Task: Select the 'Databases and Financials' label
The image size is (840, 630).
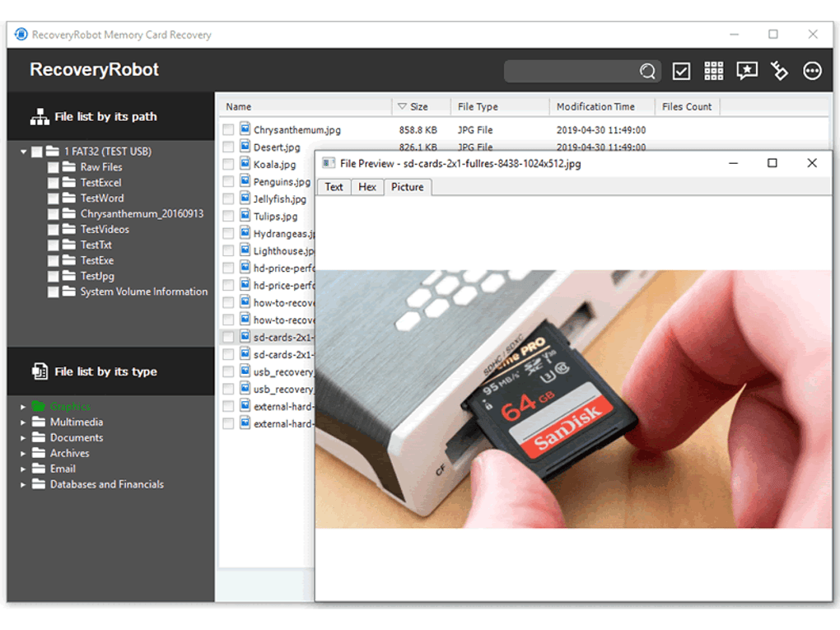Action: (107, 484)
